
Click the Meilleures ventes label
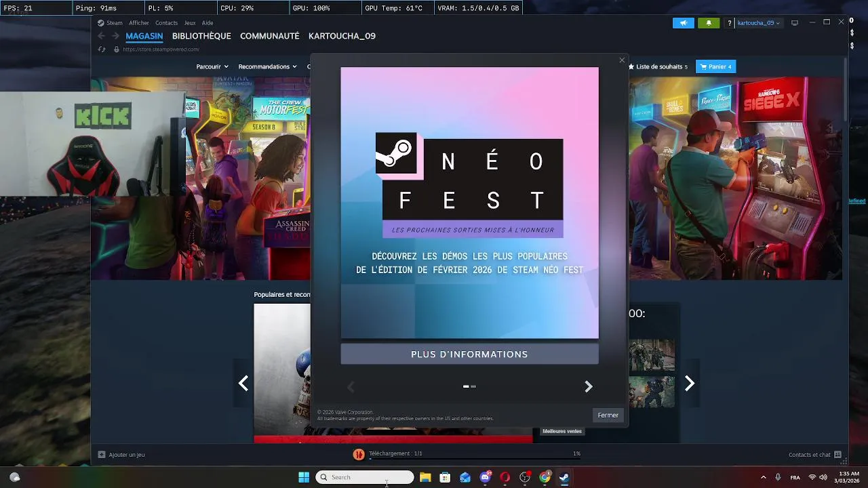(562, 431)
